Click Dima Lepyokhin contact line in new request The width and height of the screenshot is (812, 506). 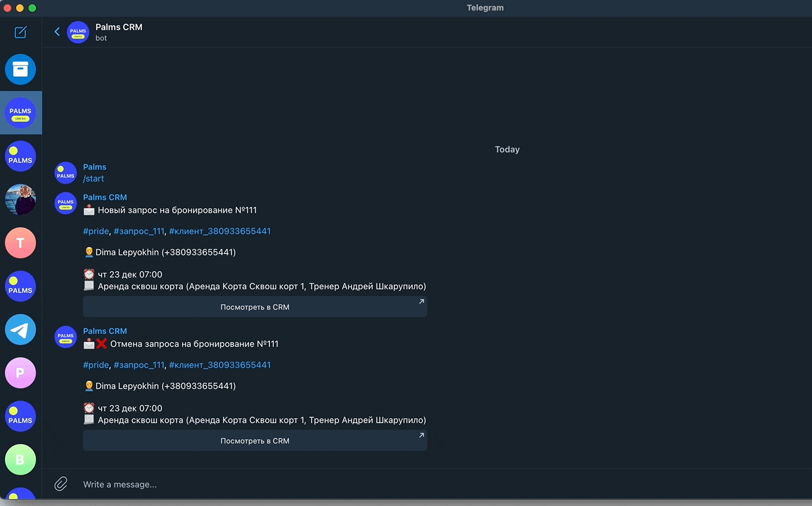[x=160, y=252]
